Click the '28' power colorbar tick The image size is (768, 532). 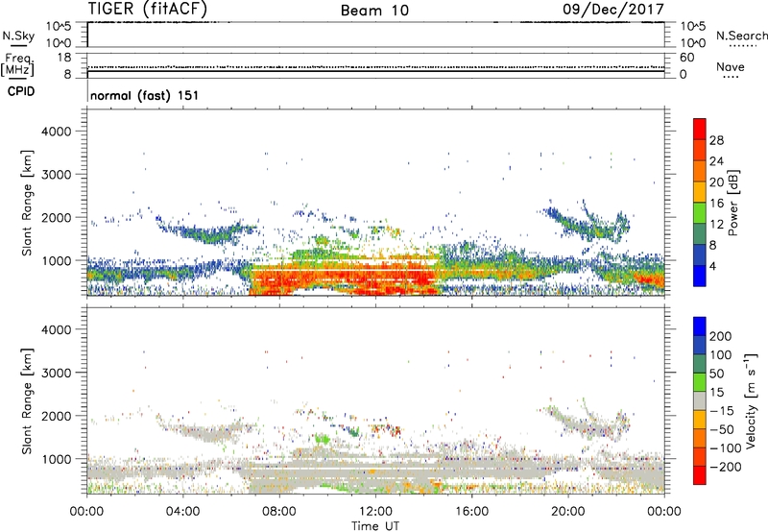pos(716,140)
